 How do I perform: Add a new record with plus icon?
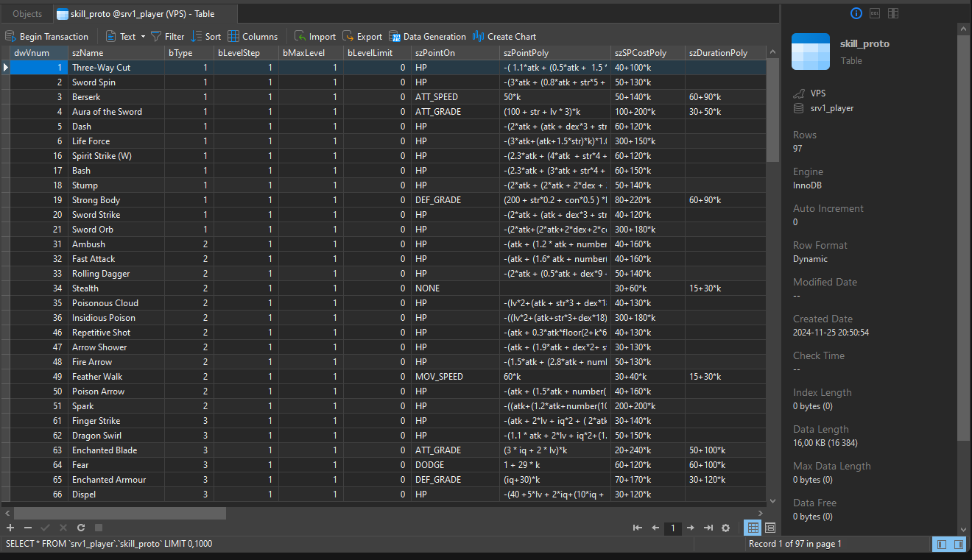pos(10,528)
